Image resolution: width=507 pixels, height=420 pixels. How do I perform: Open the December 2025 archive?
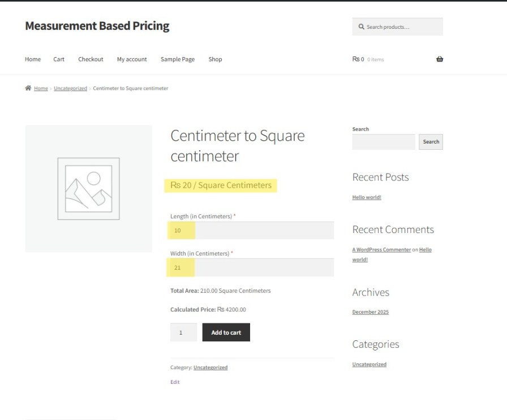[x=370, y=312]
